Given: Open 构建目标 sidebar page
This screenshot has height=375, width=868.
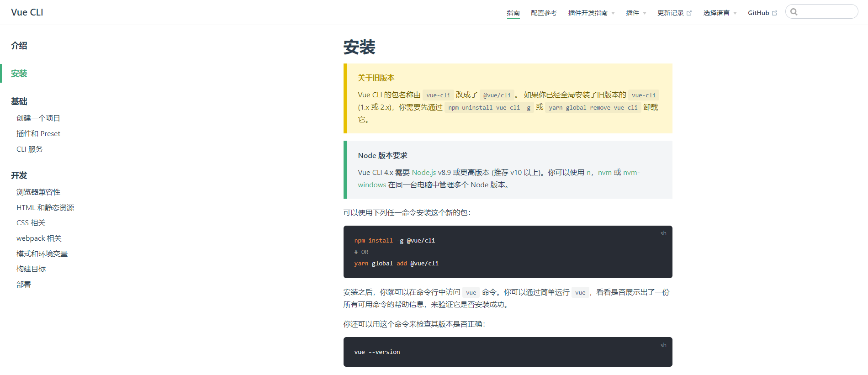Looking at the screenshot, I should point(31,269).
